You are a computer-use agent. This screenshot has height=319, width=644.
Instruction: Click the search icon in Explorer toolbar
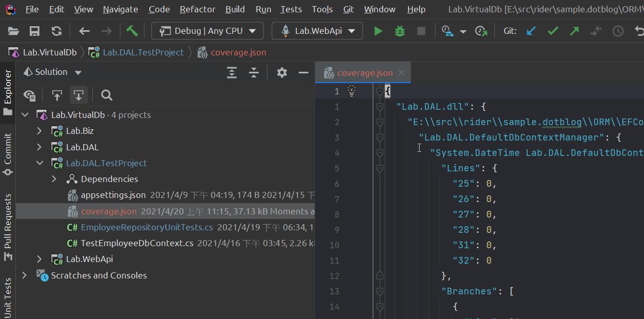tap(107, 95)
